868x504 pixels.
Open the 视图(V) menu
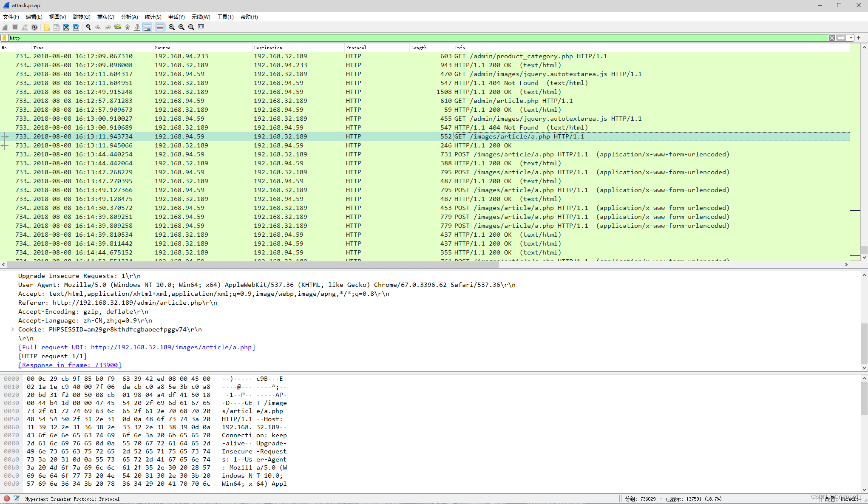coord(57,17)
